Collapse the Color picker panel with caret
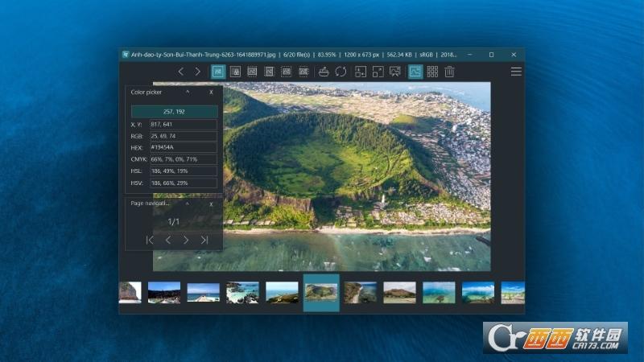The image size is (644, 362). click(x=188, y=92)
